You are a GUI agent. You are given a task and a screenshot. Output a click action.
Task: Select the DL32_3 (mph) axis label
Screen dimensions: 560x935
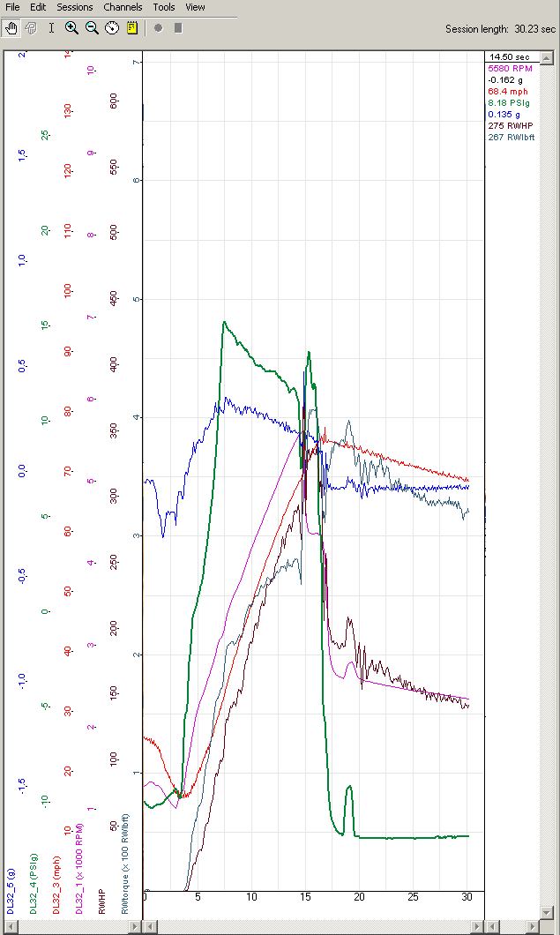click(56, 885)
